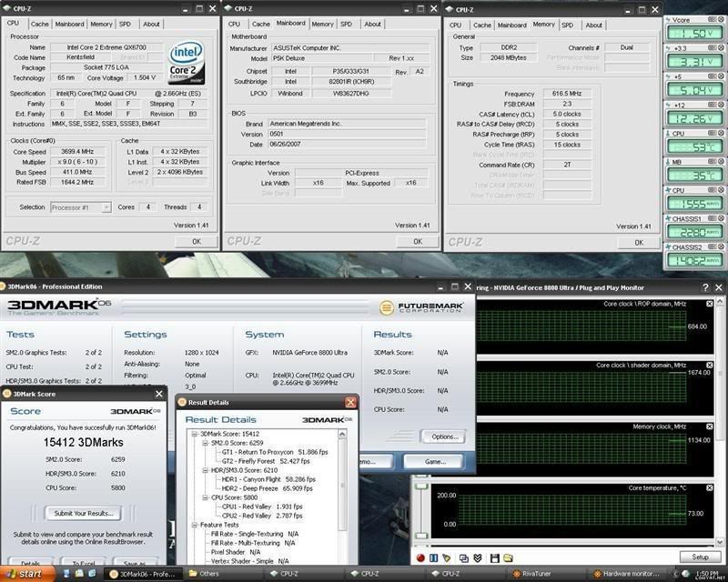Click the Submit Your Results button

click(x=83, y=514)
